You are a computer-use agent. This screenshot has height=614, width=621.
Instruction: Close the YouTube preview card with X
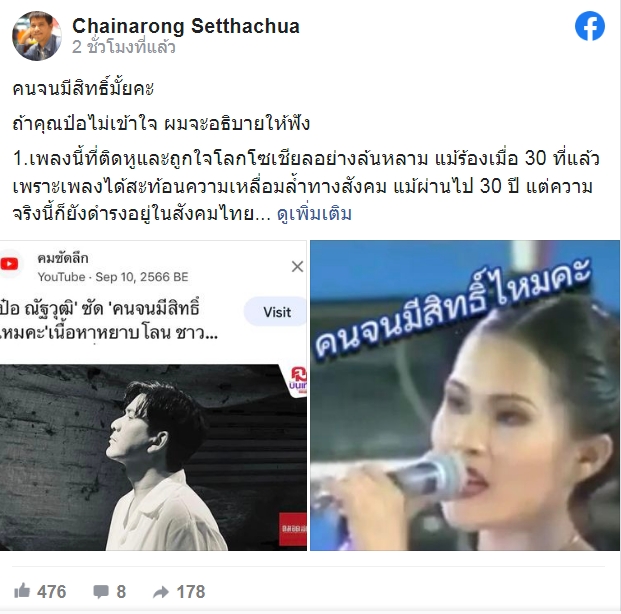click(297, 267)
